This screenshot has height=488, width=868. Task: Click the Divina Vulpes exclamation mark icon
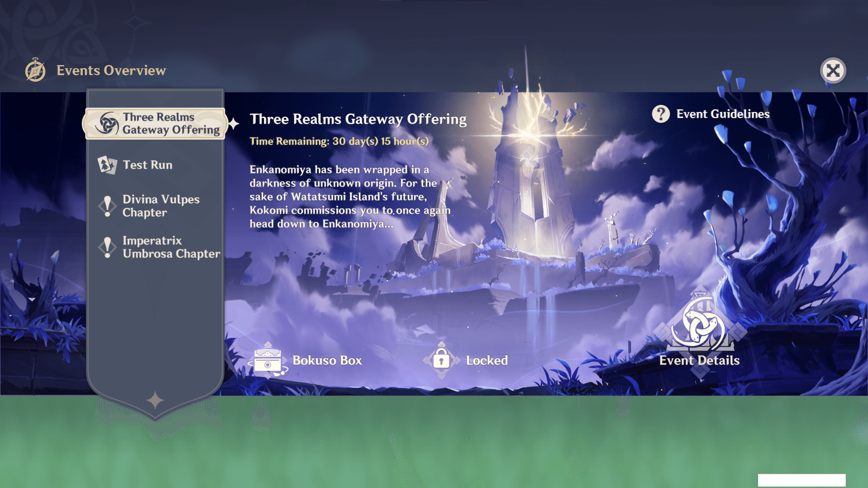pos(107,206)
